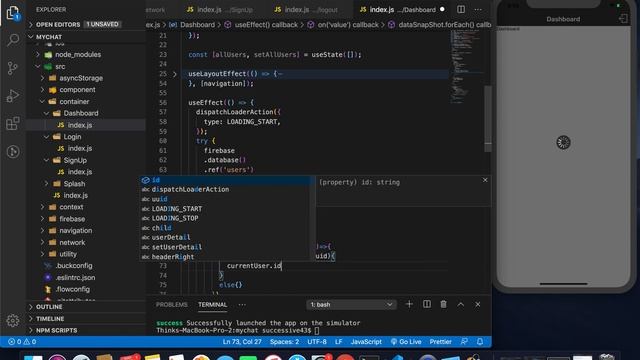Click the Kill Terminal trash icon
Image resolution: width=640 pixels, height=360 pixels.
pyautogui.click(x=443, y=304)
